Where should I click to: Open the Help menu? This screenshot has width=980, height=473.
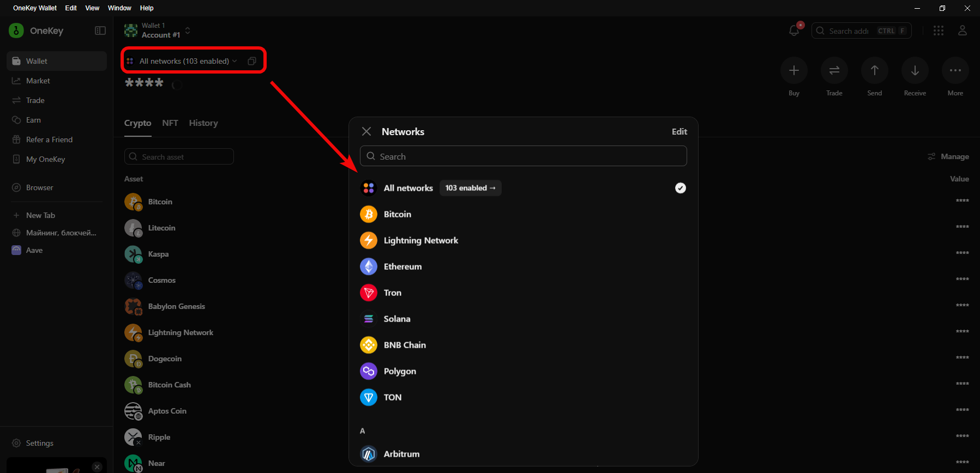147,8
